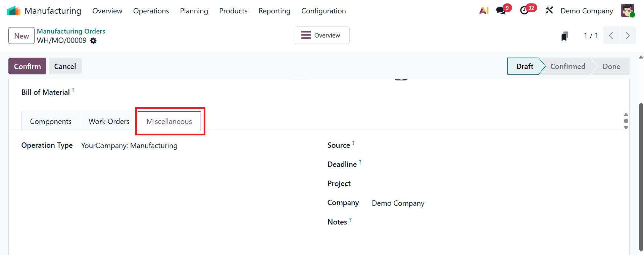Click the user avatar icon
644x255 pixels.
click(627, 11)
